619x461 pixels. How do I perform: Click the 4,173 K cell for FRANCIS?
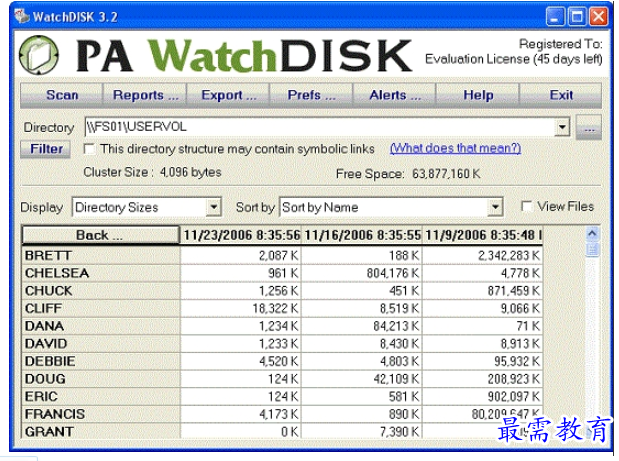point(241,414)
